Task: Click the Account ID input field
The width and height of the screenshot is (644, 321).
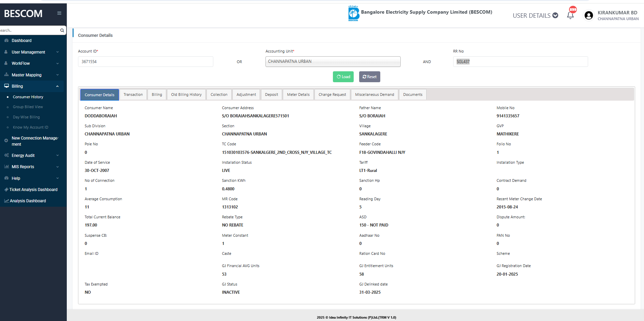Action: pos(145,61)
